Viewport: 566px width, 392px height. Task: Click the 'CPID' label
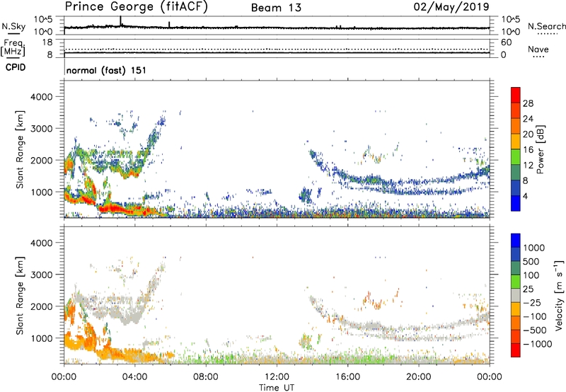coord(16,67)
